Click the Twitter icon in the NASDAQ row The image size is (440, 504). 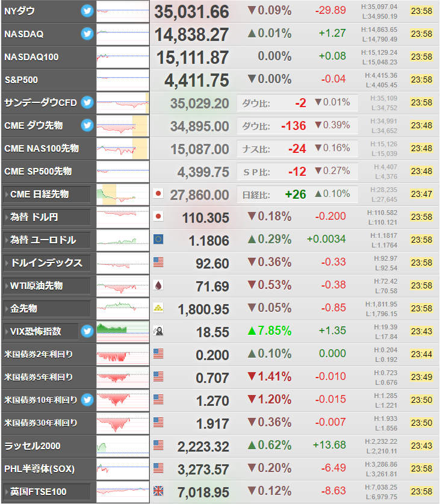point(87,34)
